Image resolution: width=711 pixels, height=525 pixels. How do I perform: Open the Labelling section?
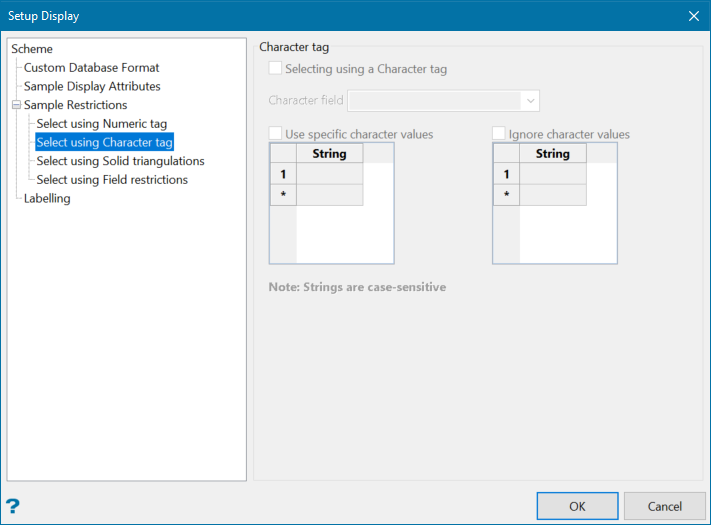pyautogui.click(x=47, y=199)
